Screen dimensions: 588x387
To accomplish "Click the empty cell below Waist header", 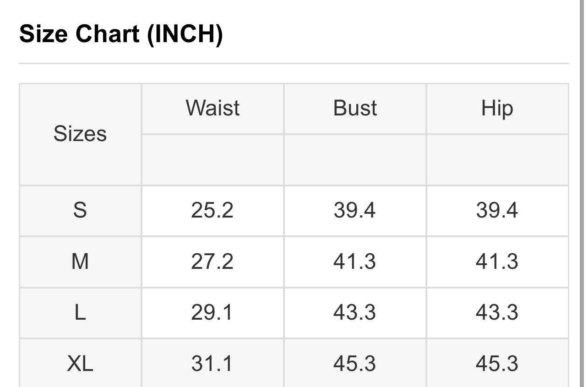I will click(212, 160).
